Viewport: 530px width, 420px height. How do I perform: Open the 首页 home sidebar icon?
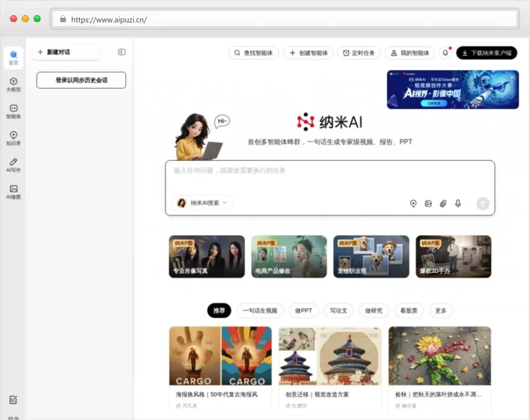pos(13,58)
